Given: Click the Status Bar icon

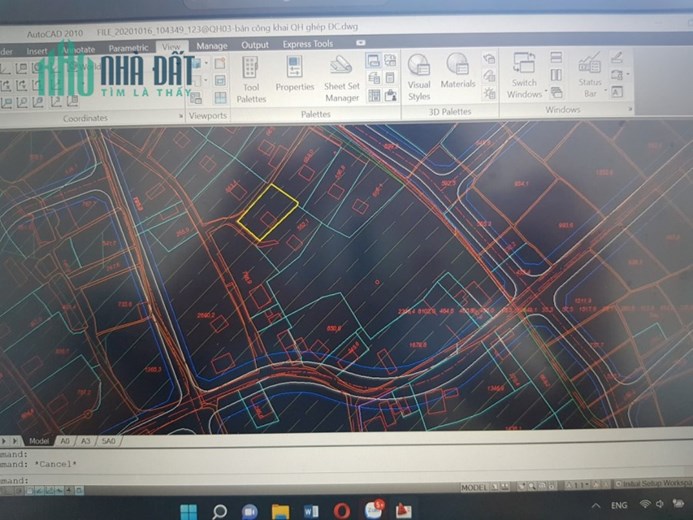Looking at the screenshot, I should (590, 74).
